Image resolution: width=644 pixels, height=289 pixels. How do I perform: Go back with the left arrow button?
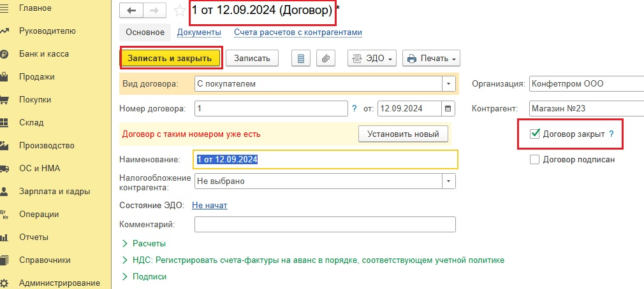[x=131, y=11]
